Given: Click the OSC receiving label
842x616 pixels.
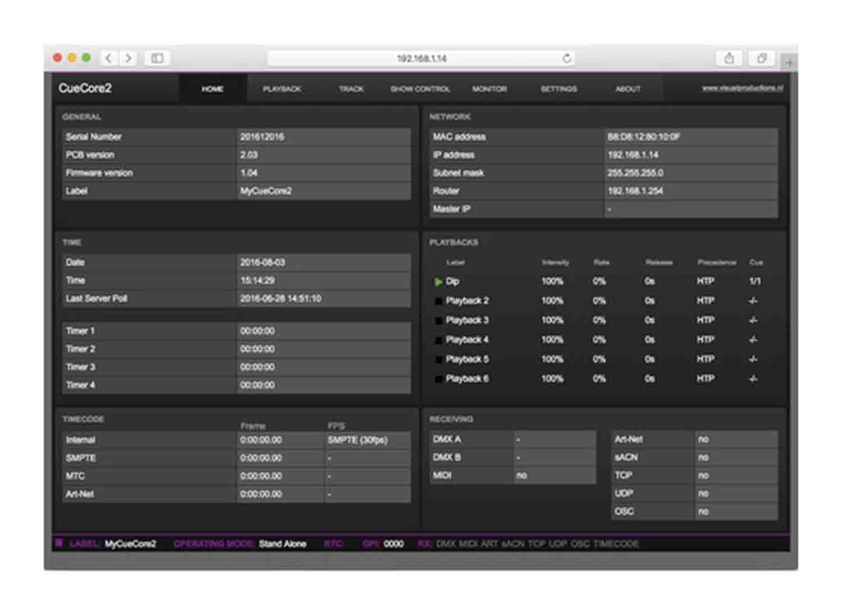Looking at the screenshot, I should pos(624,511).
